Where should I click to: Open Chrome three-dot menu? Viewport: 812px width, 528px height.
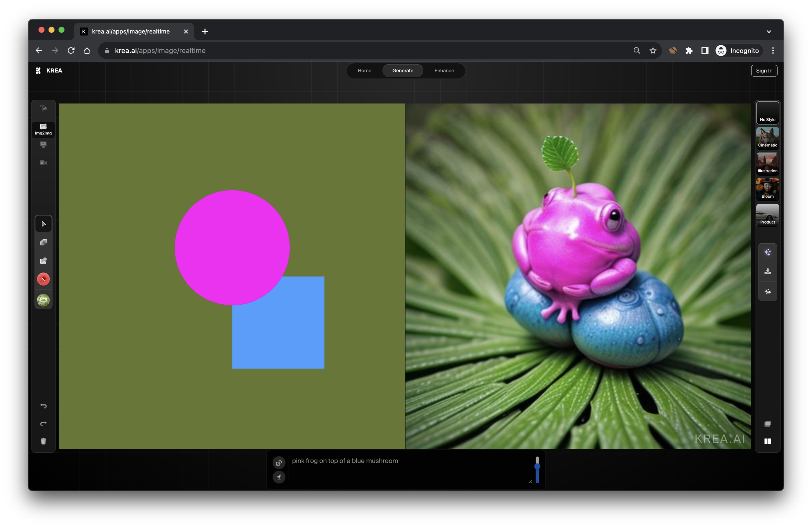773,50
